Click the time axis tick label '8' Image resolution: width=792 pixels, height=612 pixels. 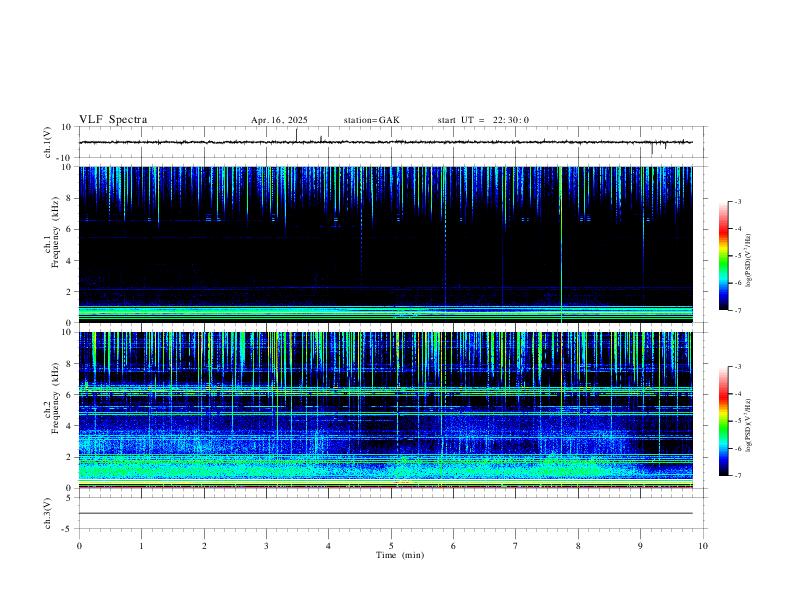[578, 546]
